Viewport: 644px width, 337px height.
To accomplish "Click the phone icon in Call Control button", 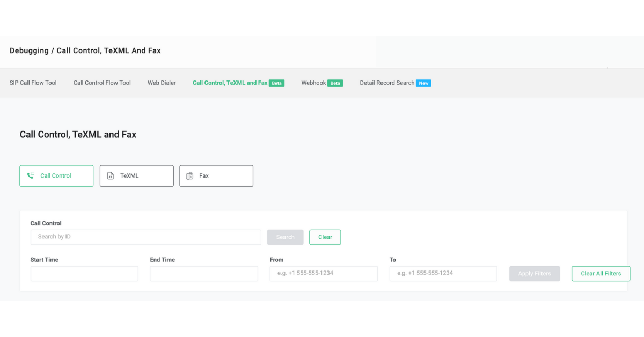I will pyautogui.click(x=31, y=175).
